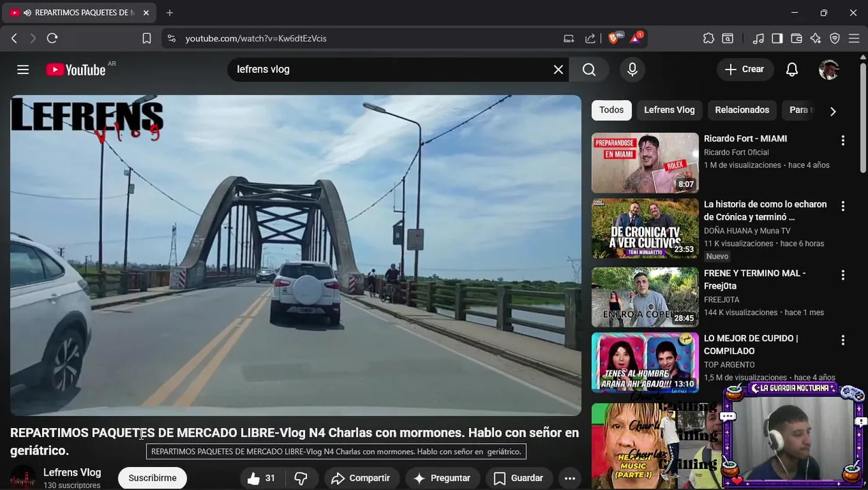Open Brave Rewards triangle icon

[636, 38]
